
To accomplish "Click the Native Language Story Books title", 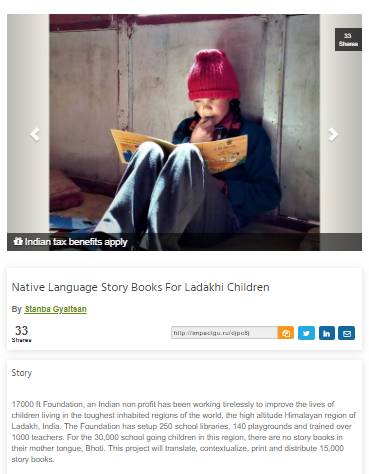I will 140,287.
